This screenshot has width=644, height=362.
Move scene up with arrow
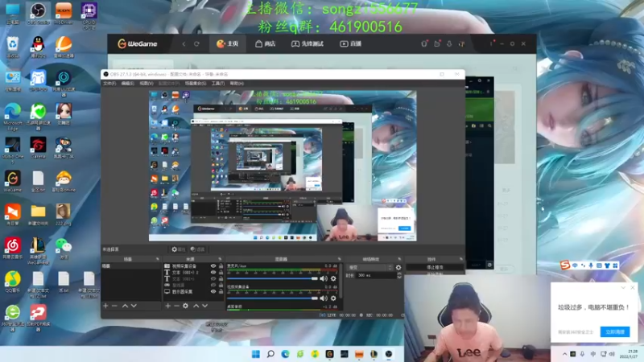click(125, 306)
